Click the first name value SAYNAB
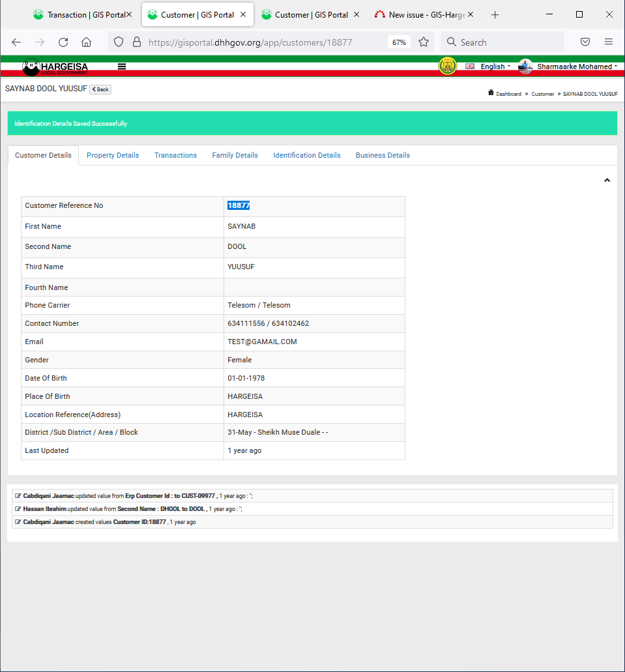 point(241,226)
